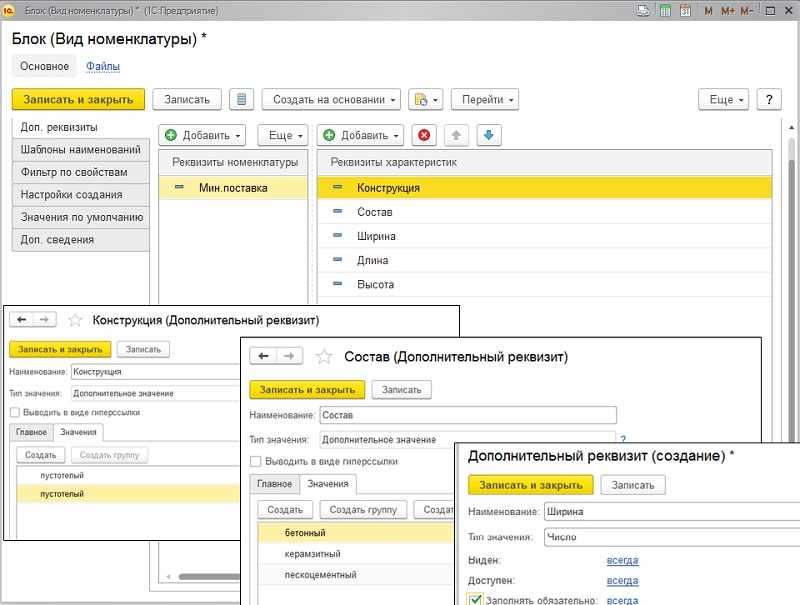Viewport: 800px width, 605px height.
Task: Delete selected characteristic with red cross icon
Action: click(424, 135)
